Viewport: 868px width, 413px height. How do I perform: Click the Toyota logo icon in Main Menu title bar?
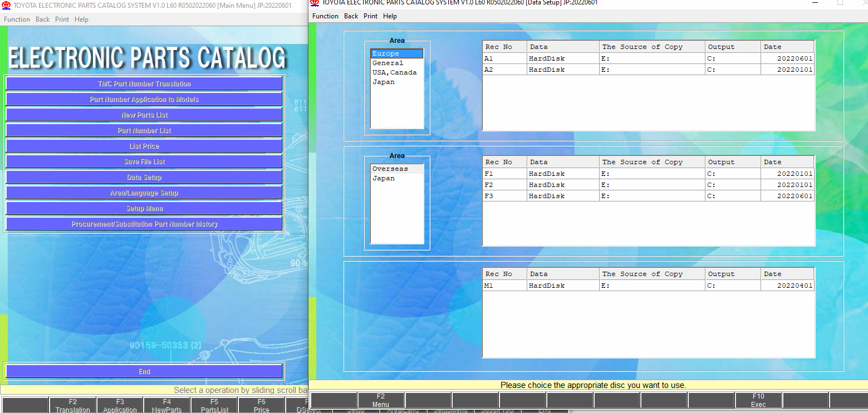coord(6,5)
